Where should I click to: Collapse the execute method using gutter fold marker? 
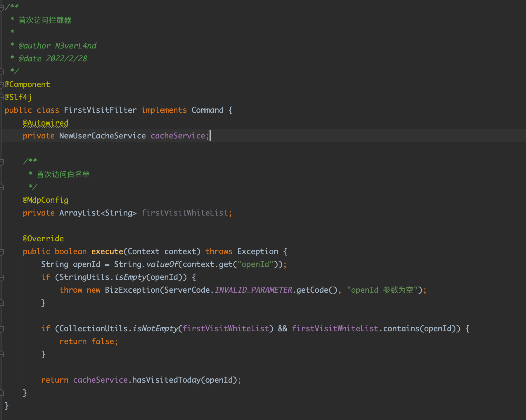pyautogui.click(x=1, y=252)
